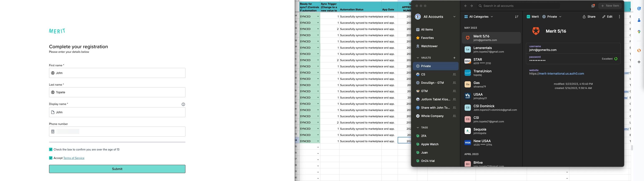The image size is (644, 181).
Task: Select the STAR card item
Action: pyautogui.click(x=491, y=61)
